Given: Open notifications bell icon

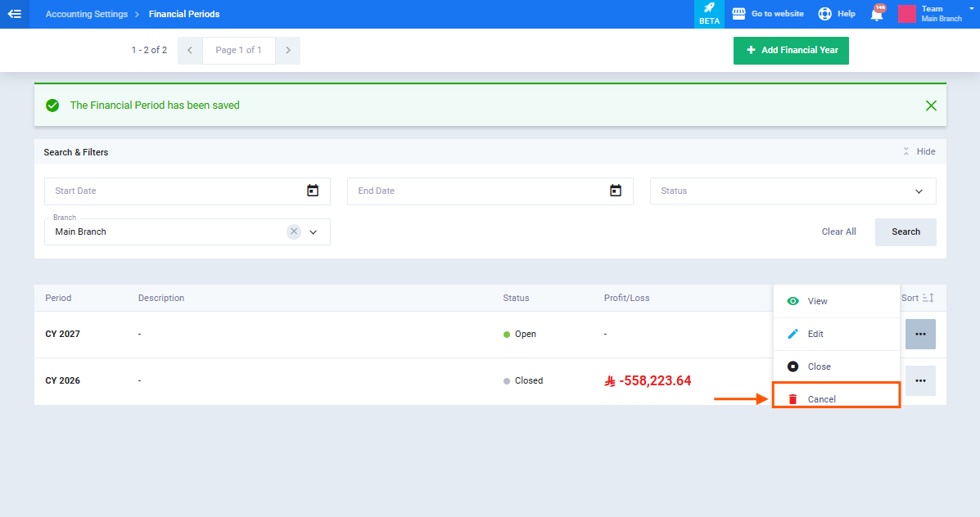Looking at the screenshot, I should tap(877, 14).
